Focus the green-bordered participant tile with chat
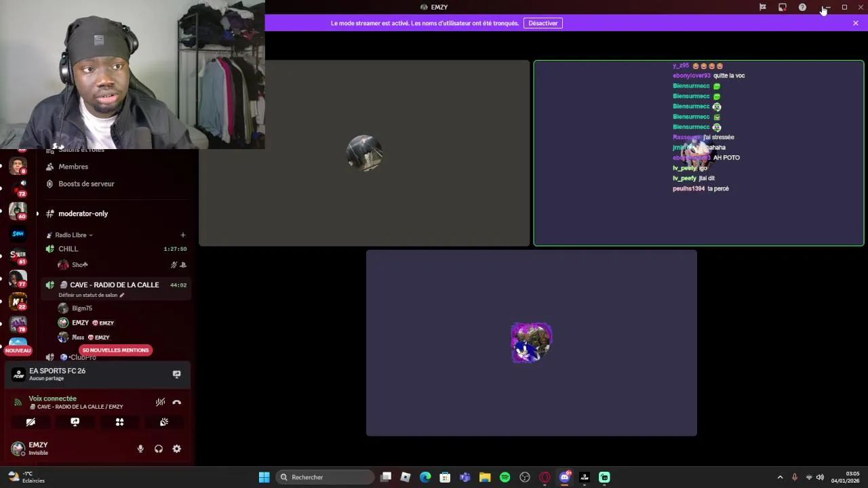 (x=698, y=153)
